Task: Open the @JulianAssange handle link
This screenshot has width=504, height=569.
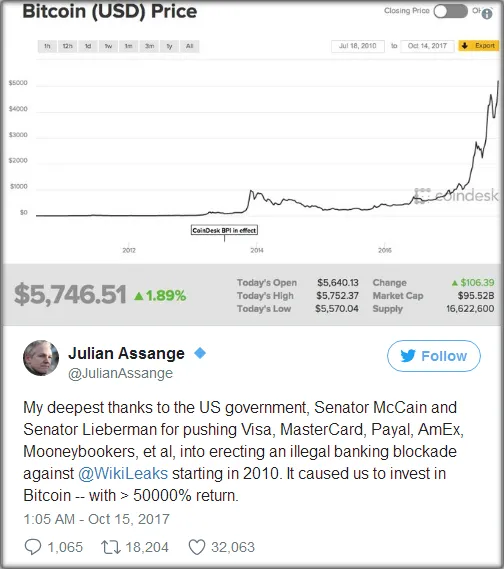Action: click(120, 373)
